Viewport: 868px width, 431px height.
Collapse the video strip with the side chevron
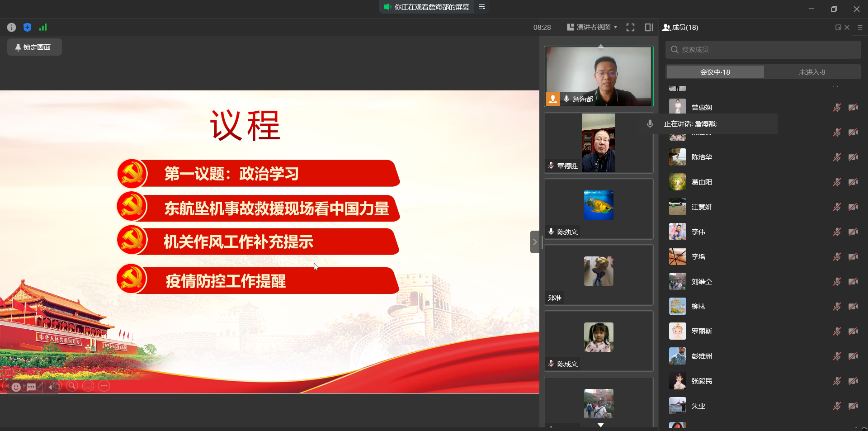tap(535, 242)
